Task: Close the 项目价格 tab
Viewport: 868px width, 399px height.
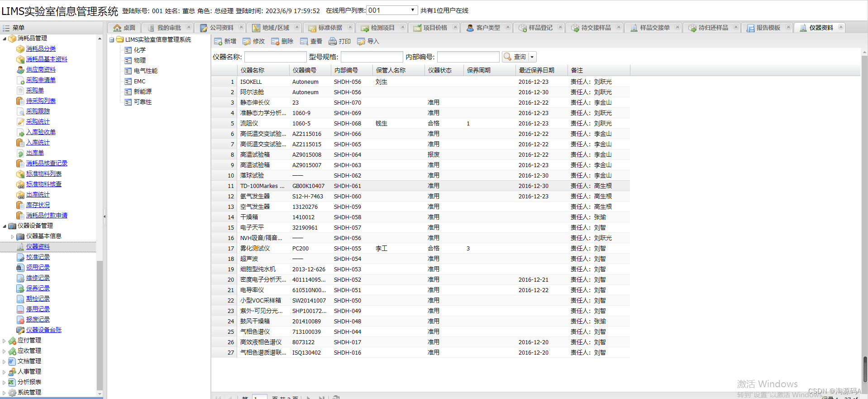Action: [x=455, y=27]
